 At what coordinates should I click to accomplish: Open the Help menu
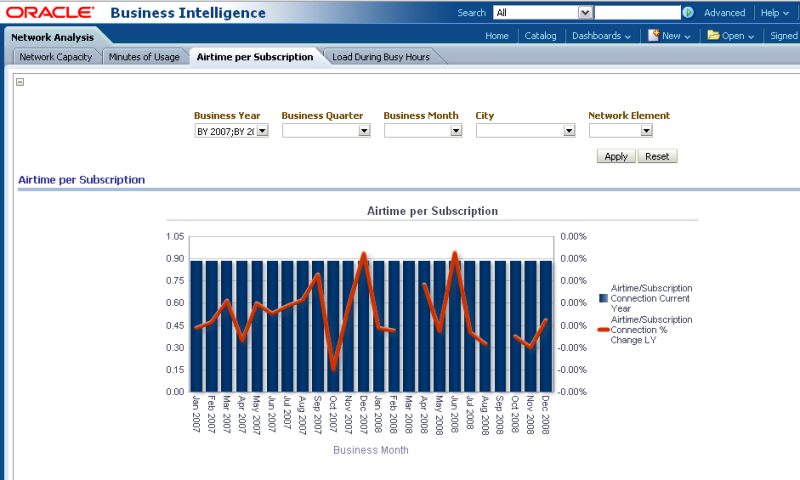pos(774,13)
